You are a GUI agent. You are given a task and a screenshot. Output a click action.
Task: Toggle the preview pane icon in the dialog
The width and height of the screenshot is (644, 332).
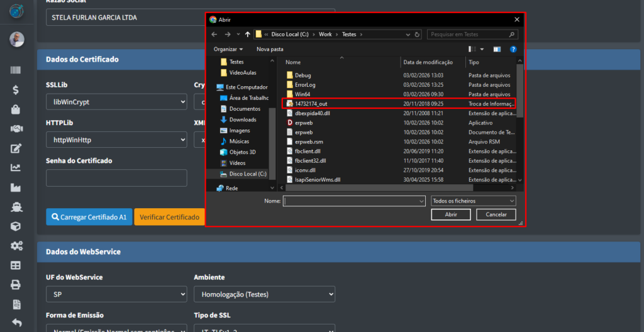tap(497, 49)
